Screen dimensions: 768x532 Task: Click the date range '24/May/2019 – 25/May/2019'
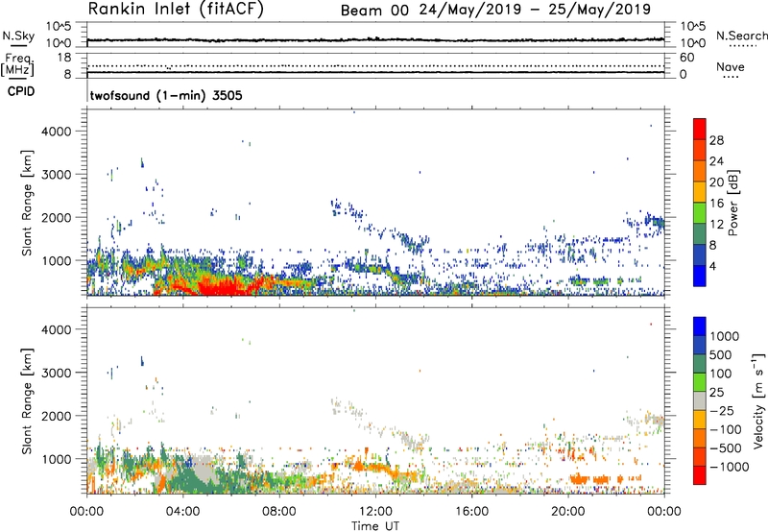point(535,10)
